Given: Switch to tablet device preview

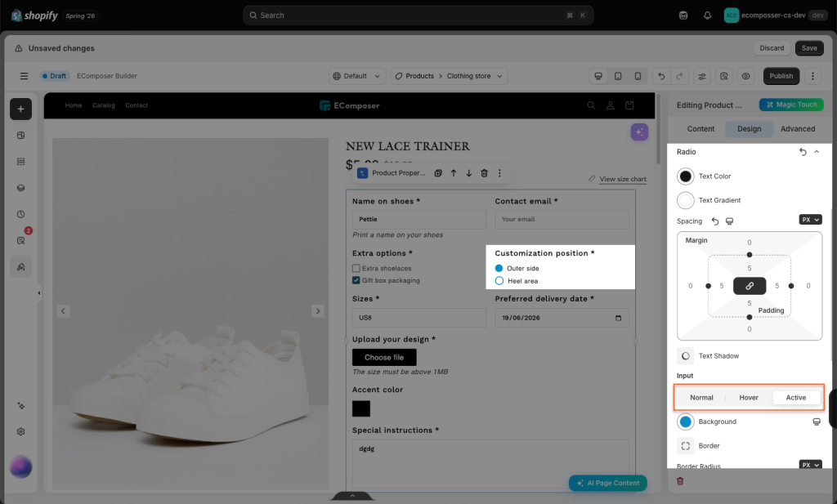Looking at the screenshot, I should tap(618, 76).
